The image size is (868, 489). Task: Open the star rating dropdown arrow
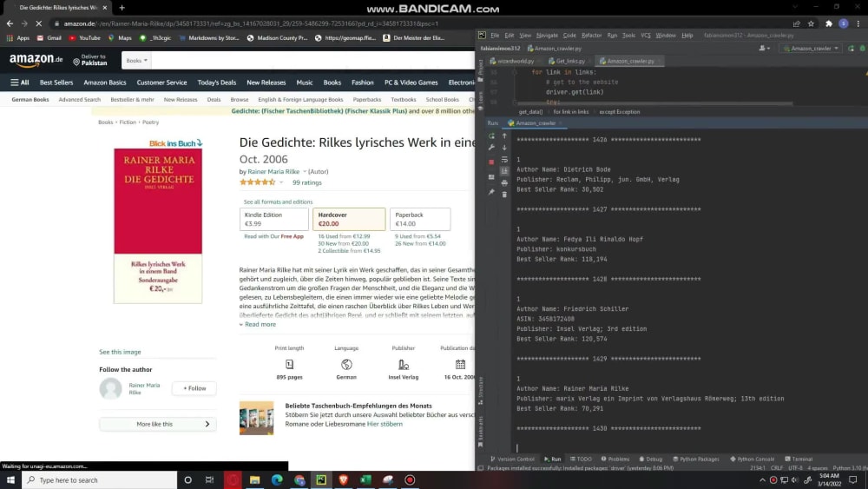pos(281,182)
